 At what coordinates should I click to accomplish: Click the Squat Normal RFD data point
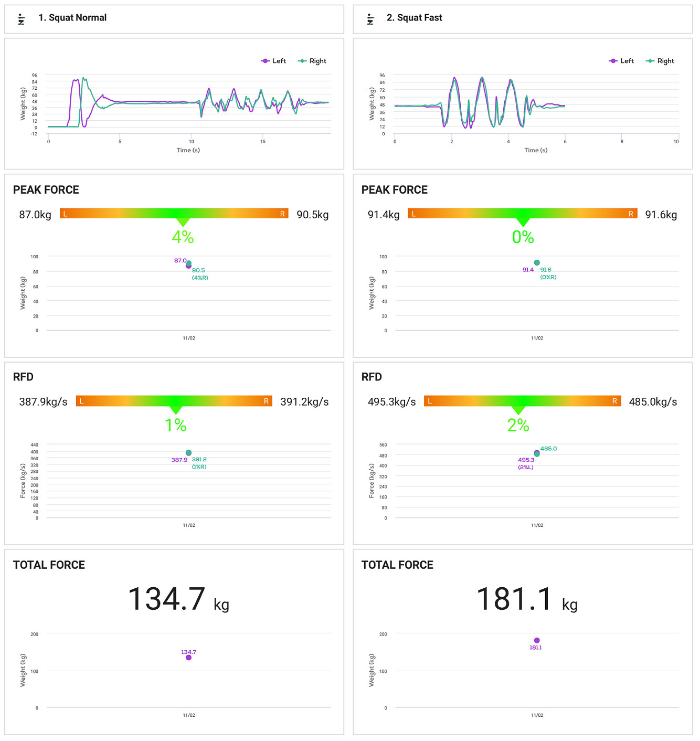tap(188, 453)
